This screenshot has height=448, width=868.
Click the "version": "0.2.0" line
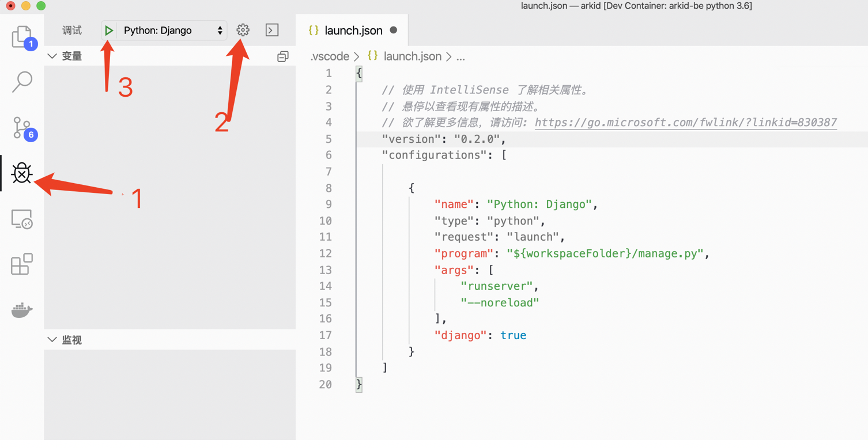click(x=444, y=139)
